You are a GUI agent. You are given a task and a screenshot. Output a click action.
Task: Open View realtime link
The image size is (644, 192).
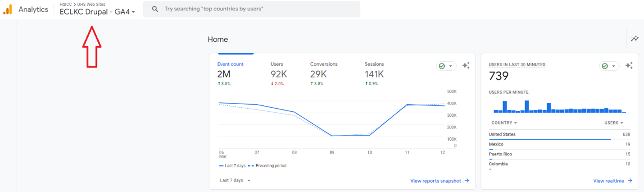[x=612, y=181]
